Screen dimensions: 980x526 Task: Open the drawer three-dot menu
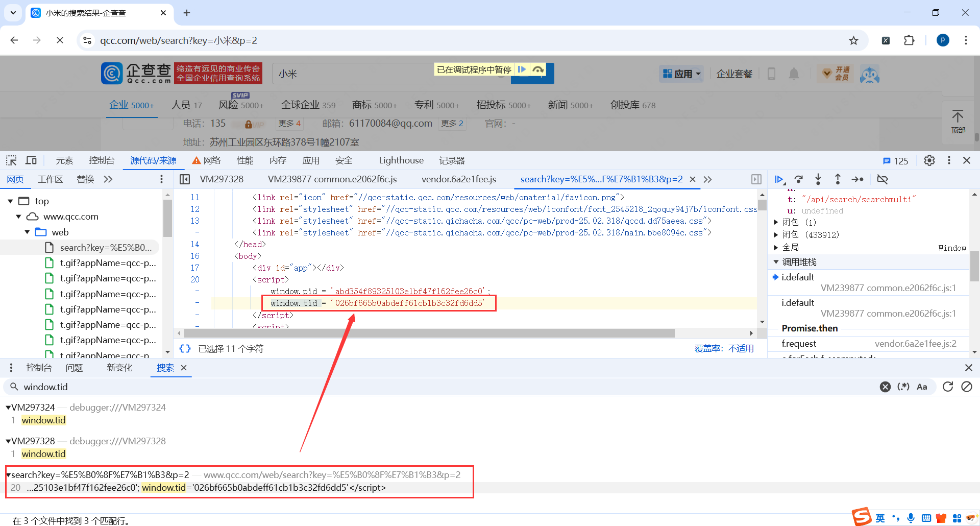pyautogui.click(x=11, y=368)
